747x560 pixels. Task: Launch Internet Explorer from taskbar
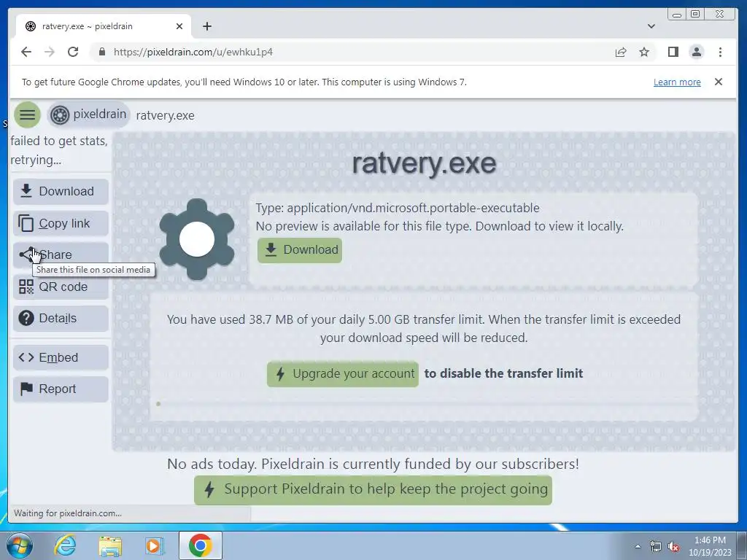[x=65, y=545]
